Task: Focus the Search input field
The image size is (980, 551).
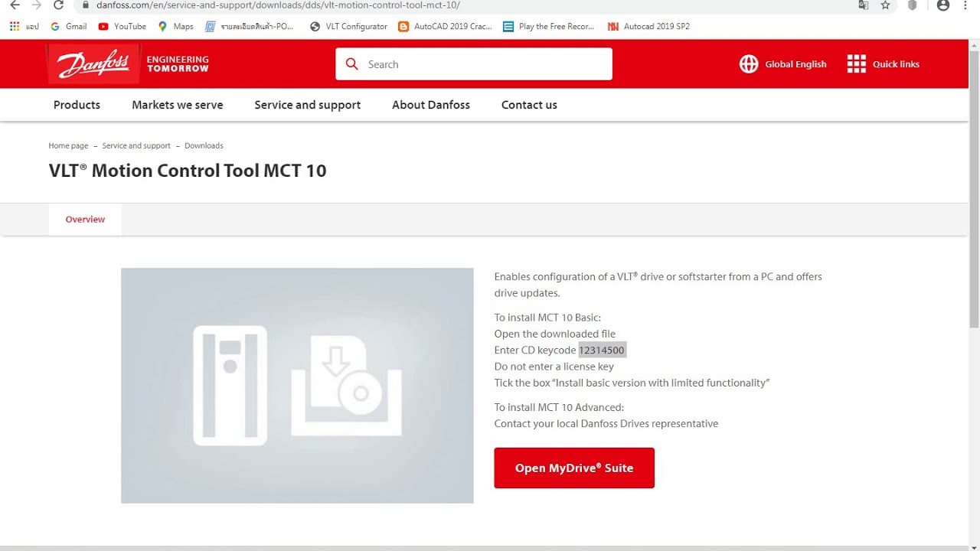Action: coord(473,64)
